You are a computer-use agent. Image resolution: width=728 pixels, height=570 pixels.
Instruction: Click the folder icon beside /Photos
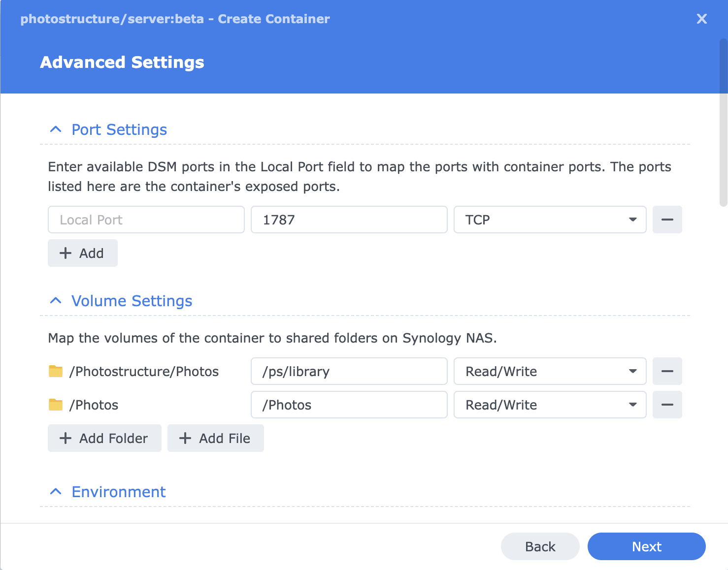click(56, 405)
